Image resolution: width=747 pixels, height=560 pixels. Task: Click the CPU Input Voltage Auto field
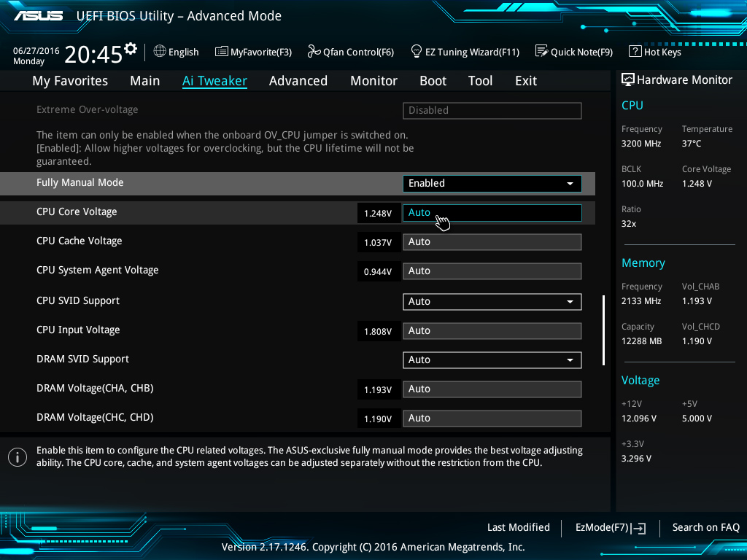pos(492,331)
